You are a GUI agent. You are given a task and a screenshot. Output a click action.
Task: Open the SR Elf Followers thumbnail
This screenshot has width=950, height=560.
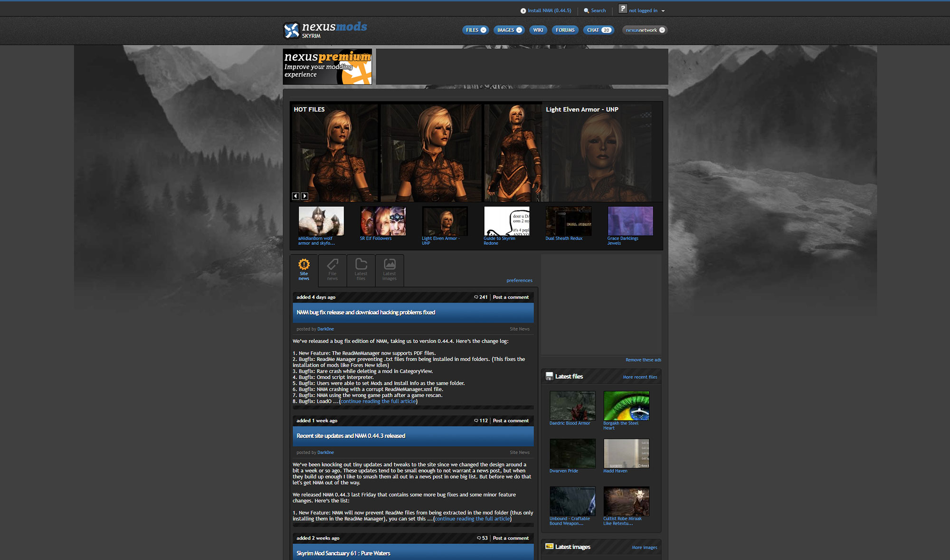(x=383, y=221)
